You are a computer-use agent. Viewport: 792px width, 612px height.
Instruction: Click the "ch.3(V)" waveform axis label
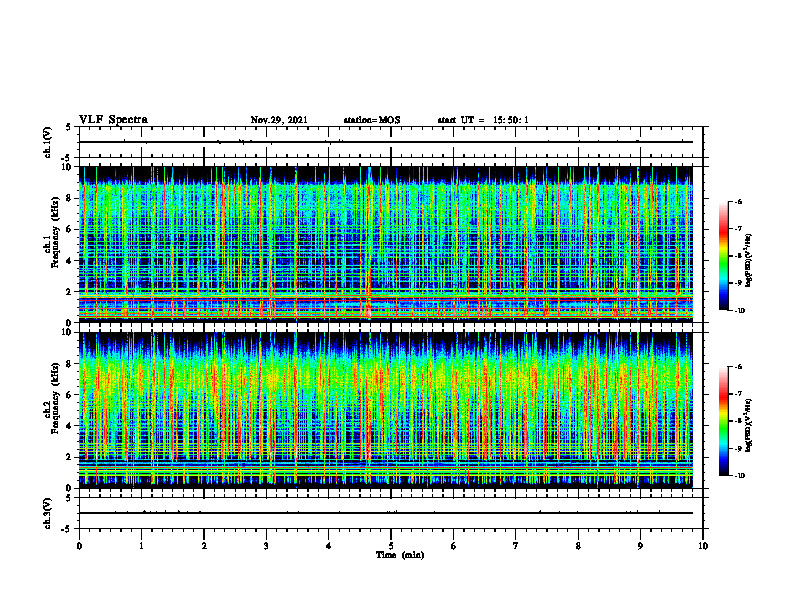click(x=47, y=513)
